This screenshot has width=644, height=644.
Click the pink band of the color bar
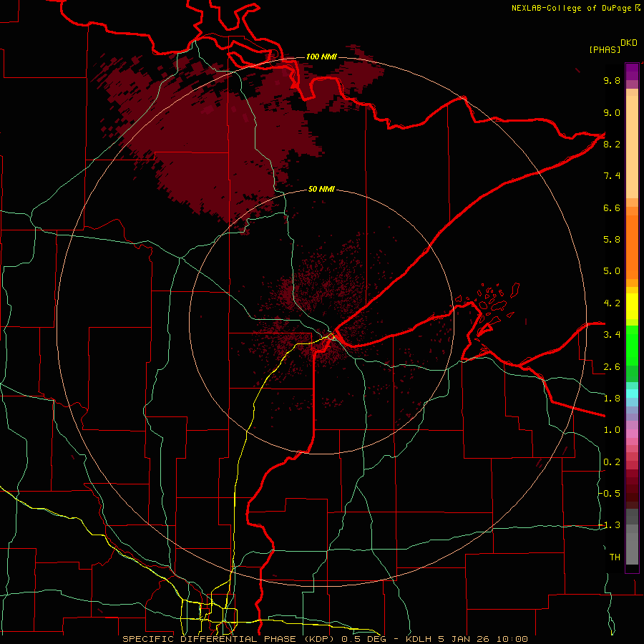pos(632,434)
